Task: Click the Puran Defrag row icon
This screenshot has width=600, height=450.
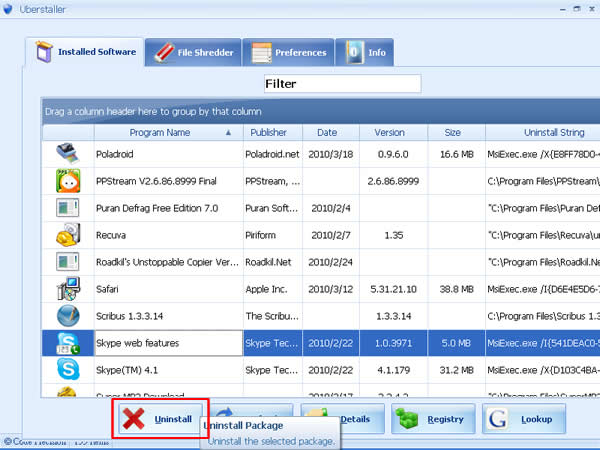Action: (x=68, y=208)
